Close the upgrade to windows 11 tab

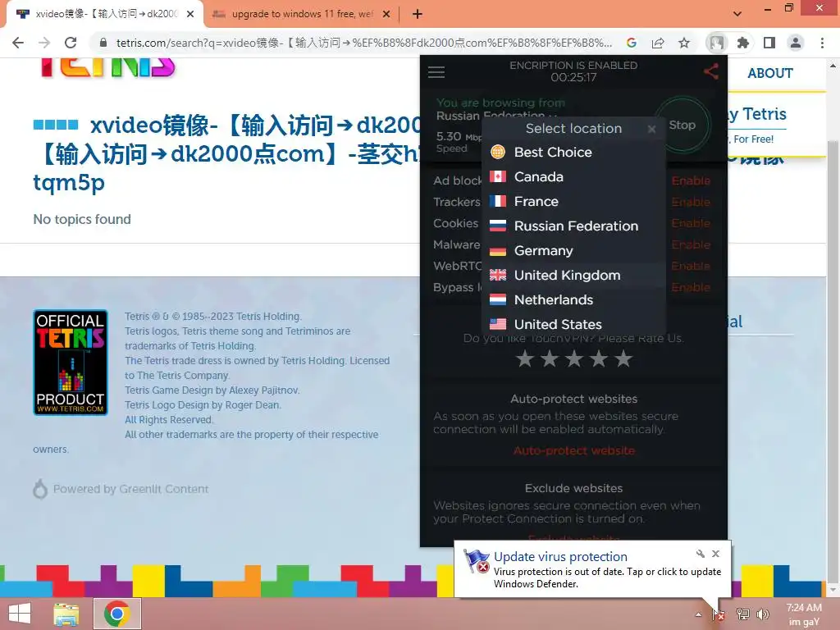click(x=386, y=15)
